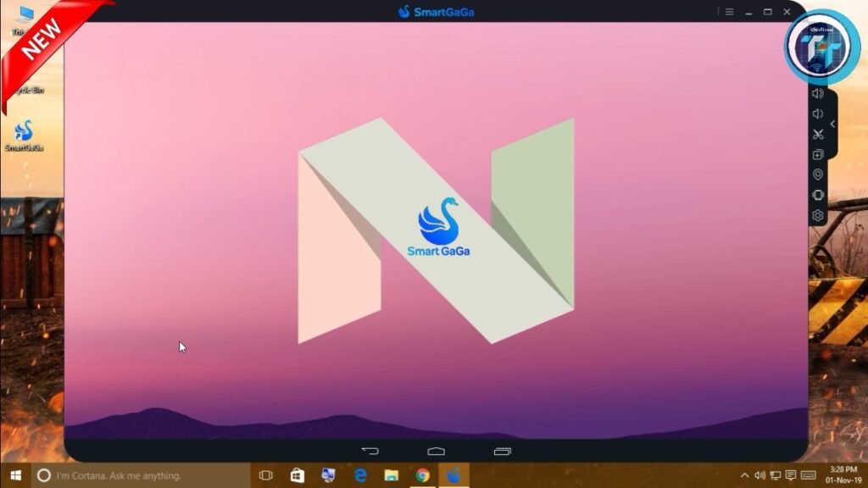Click the Cortana search box

[x=141, y=475]
